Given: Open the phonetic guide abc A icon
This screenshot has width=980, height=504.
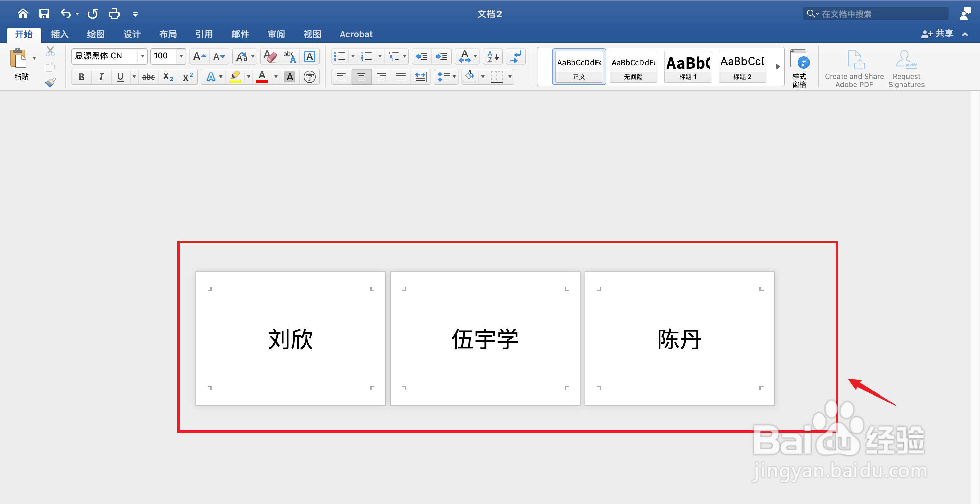Looking at the screenshot, I should tap(290, 57).
